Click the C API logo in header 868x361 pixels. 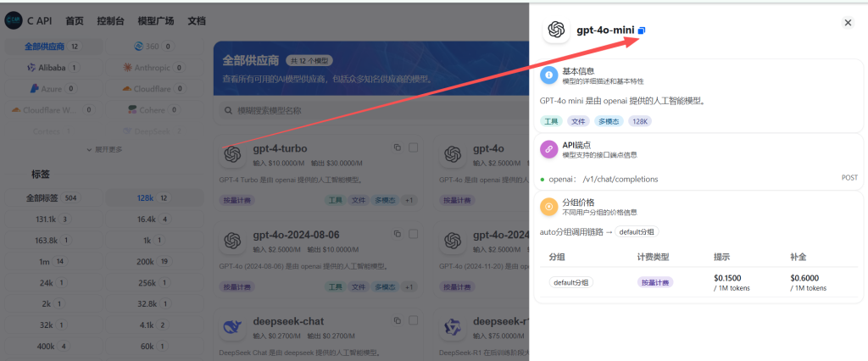coord(14,20)
